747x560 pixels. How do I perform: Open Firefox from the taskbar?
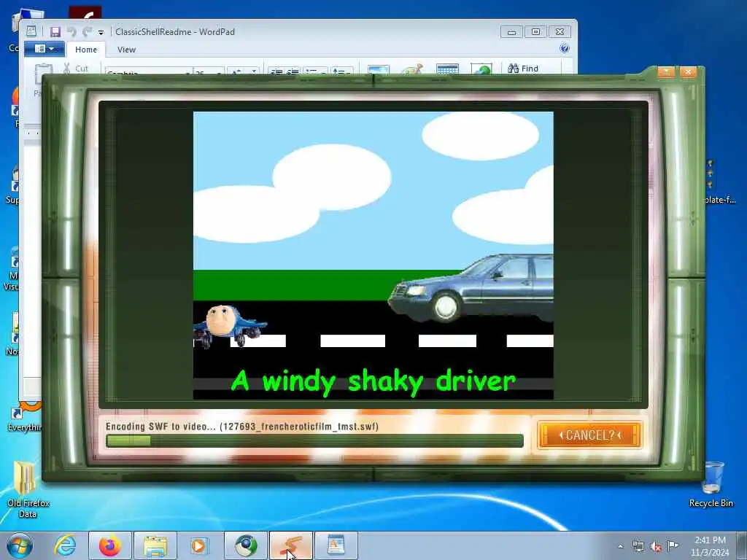(x=109, y=545)
